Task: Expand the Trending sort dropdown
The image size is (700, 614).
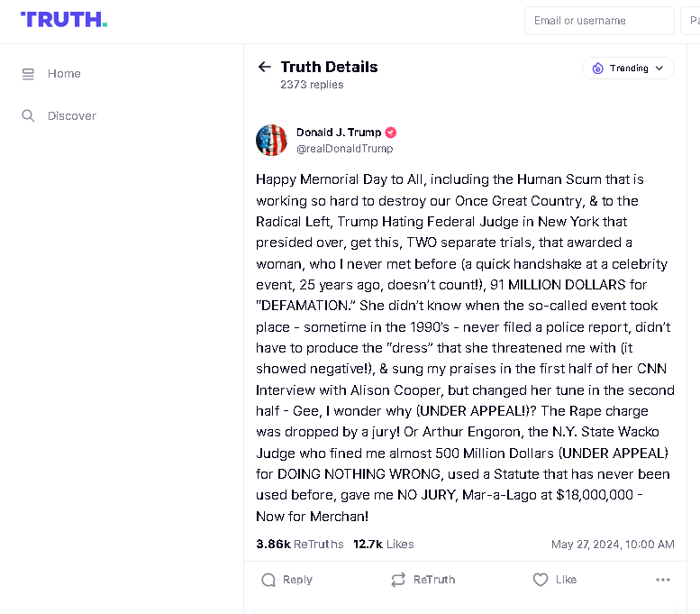Action: click(x=628, y=69)
